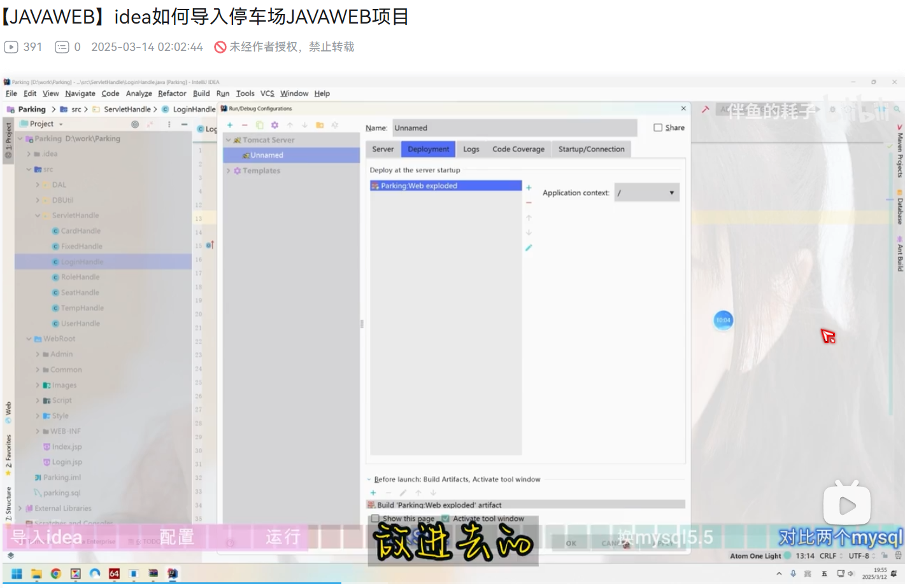Add before-launch task plus icon
Image resolution: width=905 pixels, height=588 pixels.
(373, 493)
